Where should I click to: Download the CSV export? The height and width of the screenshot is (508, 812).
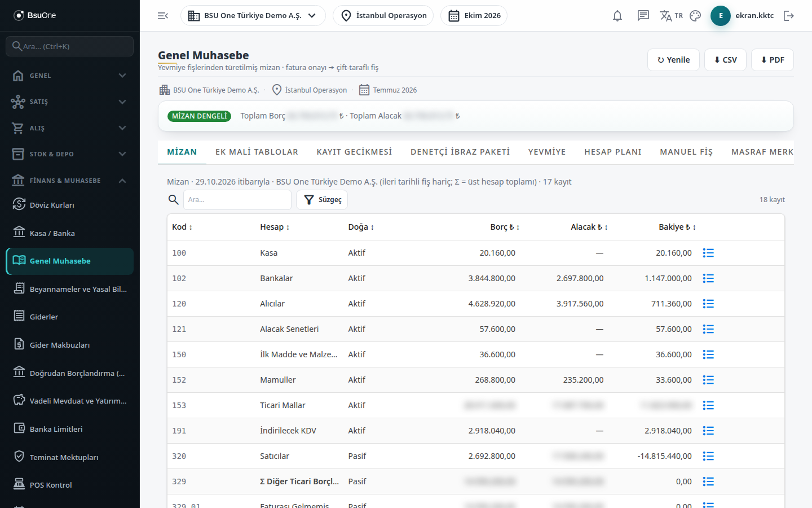point(725,60)
